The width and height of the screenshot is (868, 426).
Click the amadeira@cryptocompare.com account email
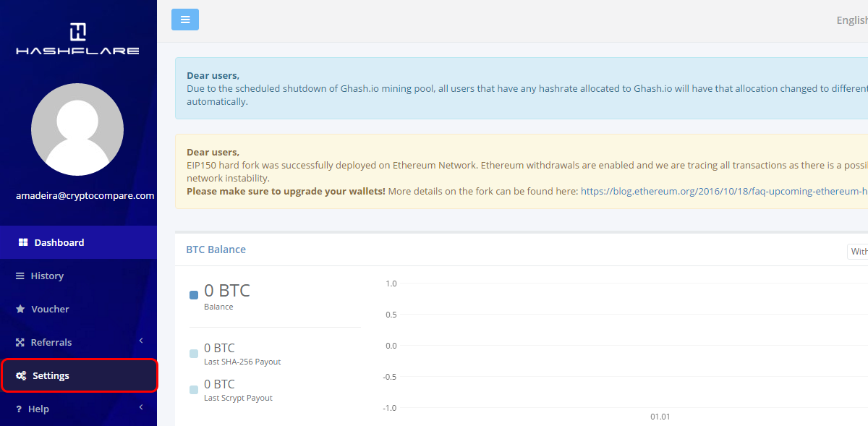85,195
